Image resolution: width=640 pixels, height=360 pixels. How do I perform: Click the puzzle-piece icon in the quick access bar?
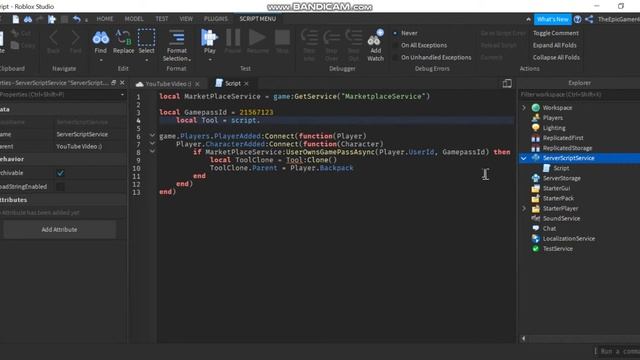(x=52, y=19)
